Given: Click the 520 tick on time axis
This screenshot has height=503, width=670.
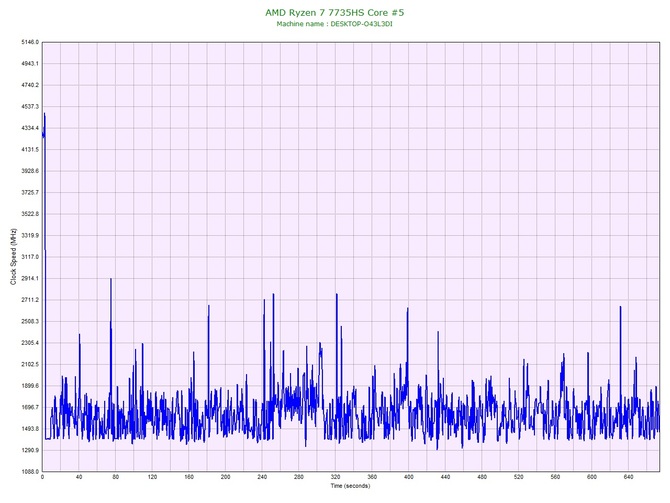Looking at the screenshot, I should coord(519,477).
